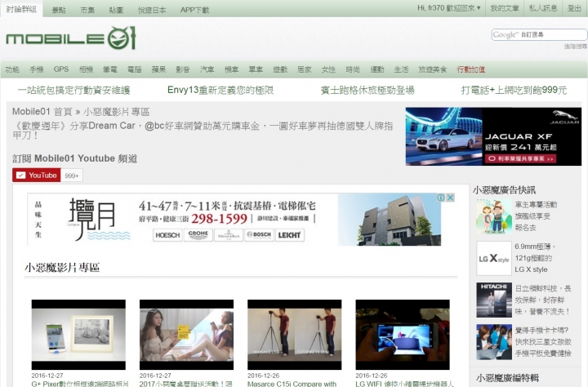Play the G+ Pixer video thumbnail
Viewport: 588px width, 387px height.
78,335
